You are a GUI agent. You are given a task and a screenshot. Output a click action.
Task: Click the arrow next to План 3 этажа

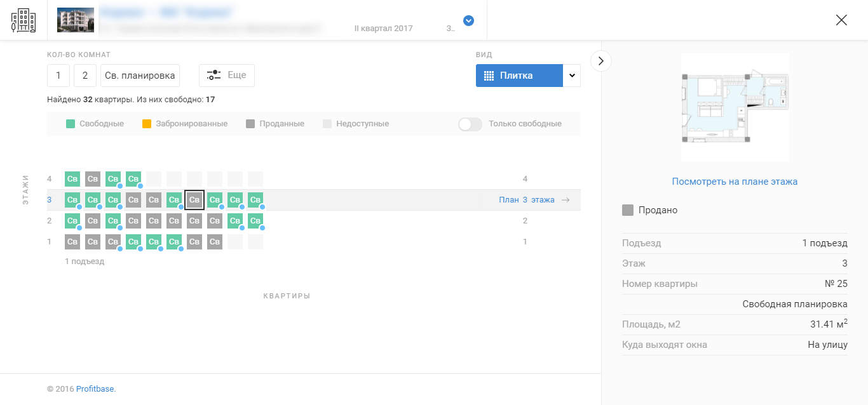tap(566, 200)
